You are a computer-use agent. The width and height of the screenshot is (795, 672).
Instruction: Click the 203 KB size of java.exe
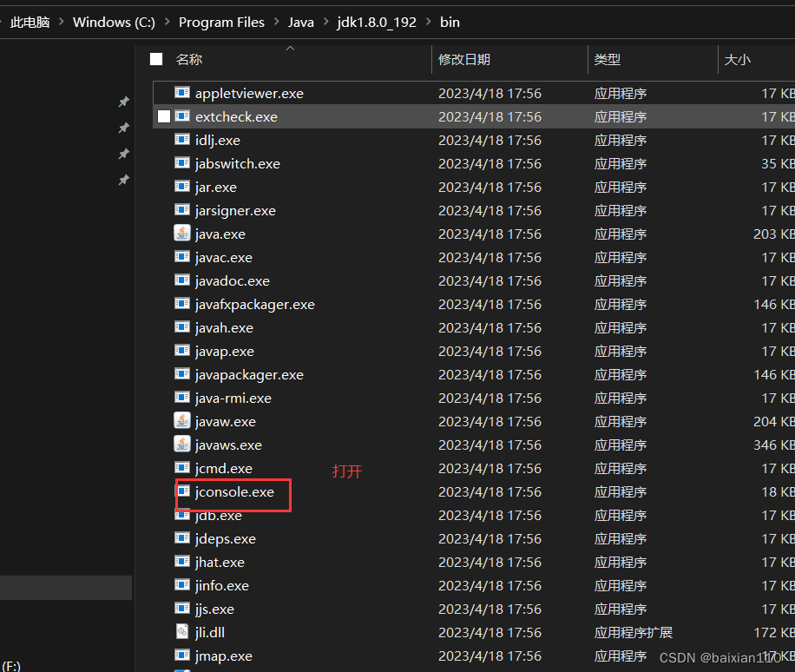pos(773,234)
